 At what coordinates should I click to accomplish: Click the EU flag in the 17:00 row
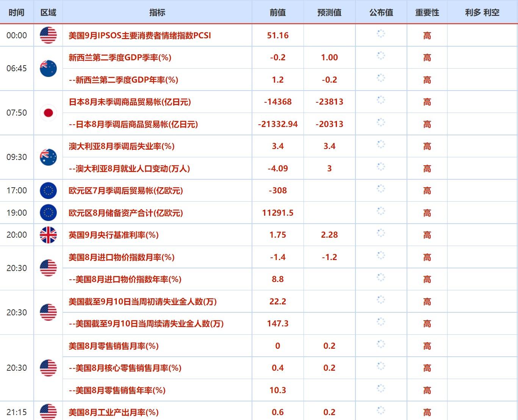click(x=48, y=190)
